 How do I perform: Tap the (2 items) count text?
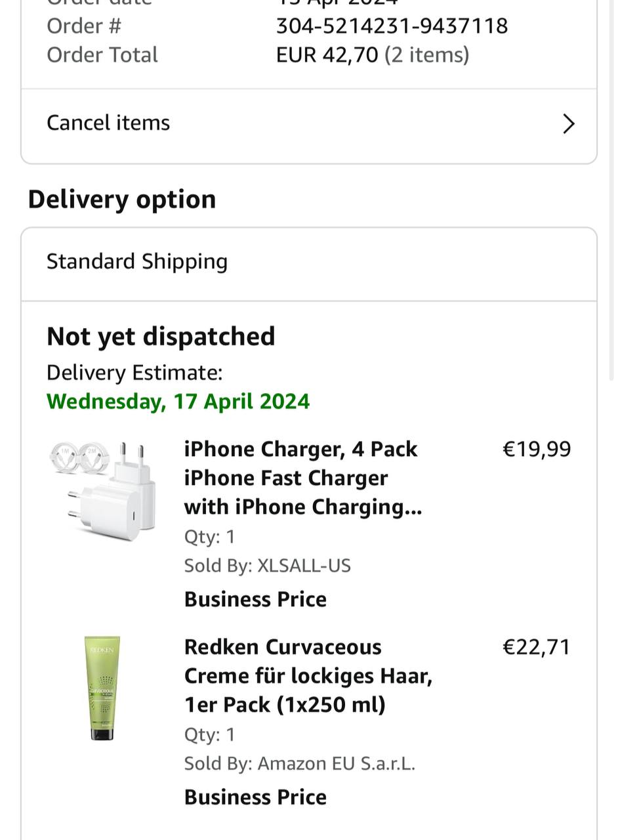[x=426, y=55]
